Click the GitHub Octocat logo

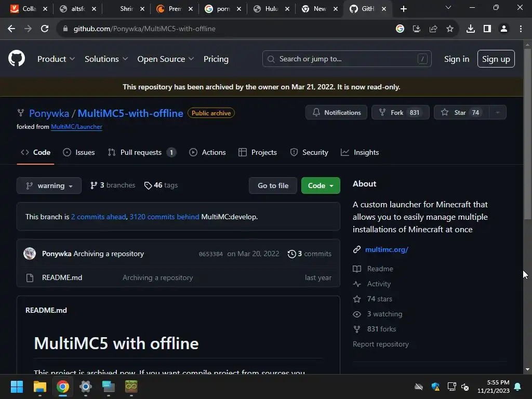click(x=16, y=59)
